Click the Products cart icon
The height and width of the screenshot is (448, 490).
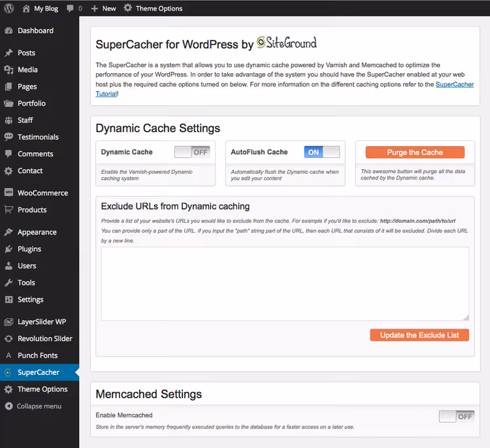(x=8, y=210)
